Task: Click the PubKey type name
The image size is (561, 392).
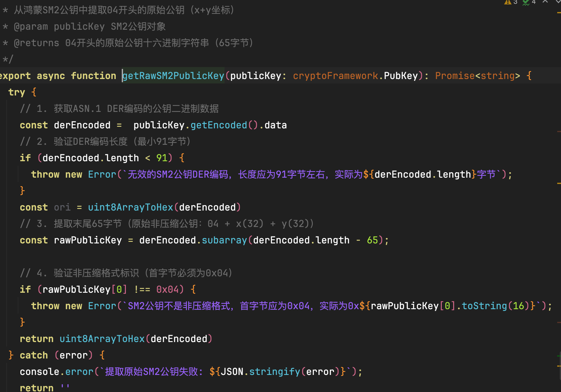Action: click(401, 76)
